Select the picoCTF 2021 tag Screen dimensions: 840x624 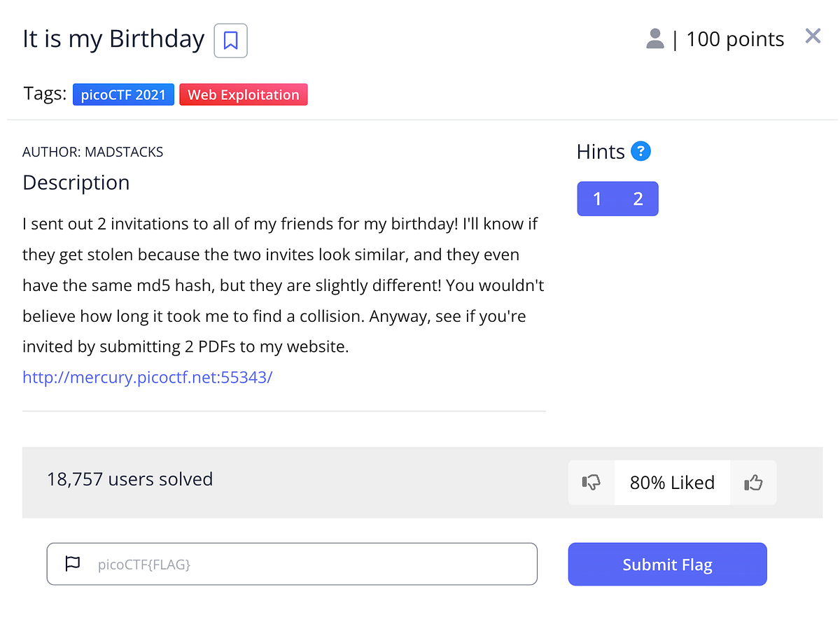tap(123, 94)
